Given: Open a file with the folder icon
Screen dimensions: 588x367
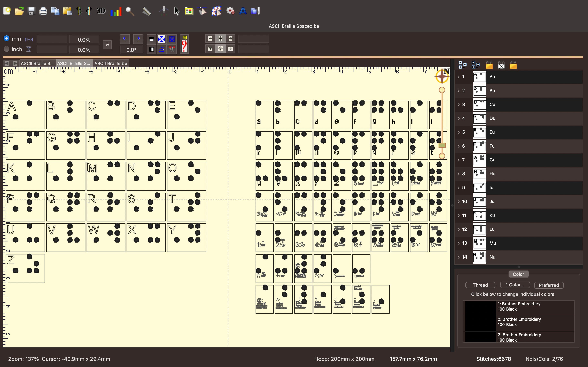Looking at the screenshot, I should point(19,11).
